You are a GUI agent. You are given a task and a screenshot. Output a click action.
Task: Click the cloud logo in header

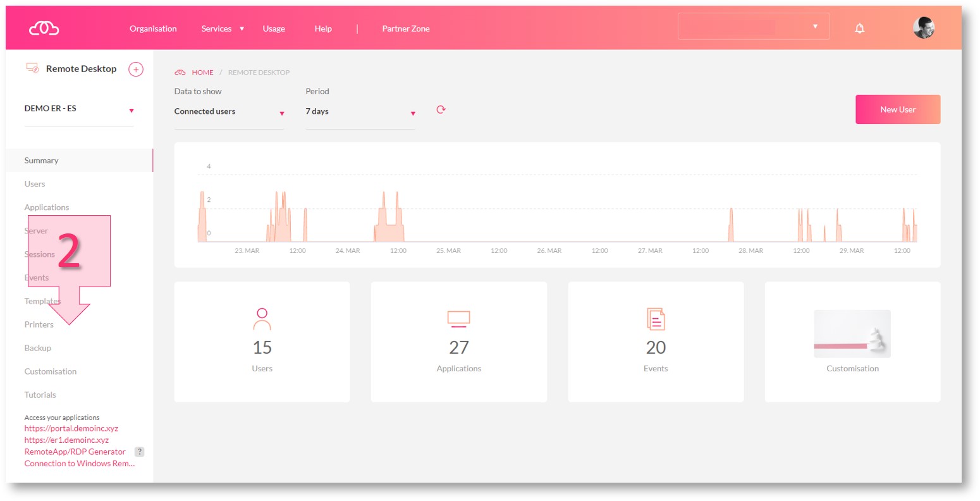click(x=44, y=28)
